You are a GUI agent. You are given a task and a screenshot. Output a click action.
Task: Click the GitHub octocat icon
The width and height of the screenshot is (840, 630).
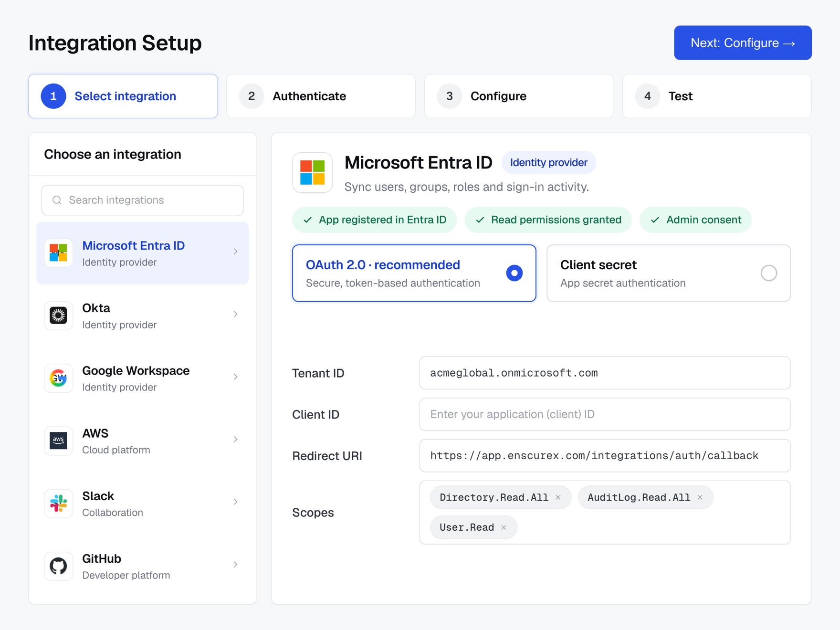click(x=58, y=566)
